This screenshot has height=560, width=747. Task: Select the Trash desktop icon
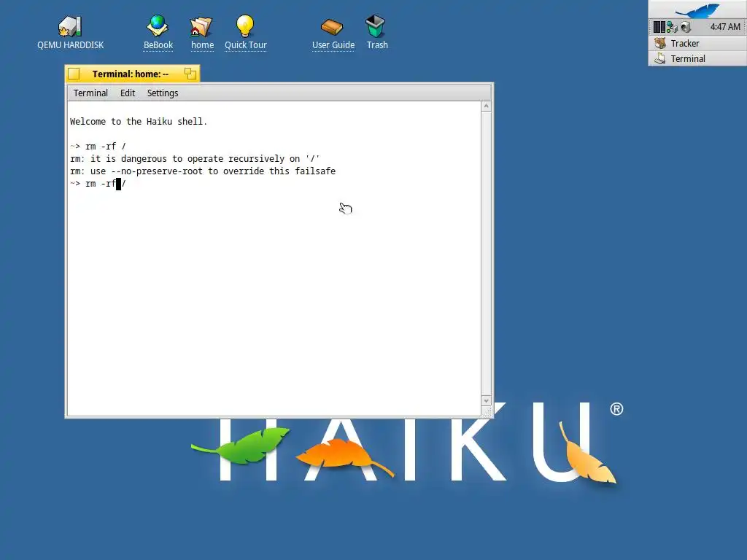(376, 26)
